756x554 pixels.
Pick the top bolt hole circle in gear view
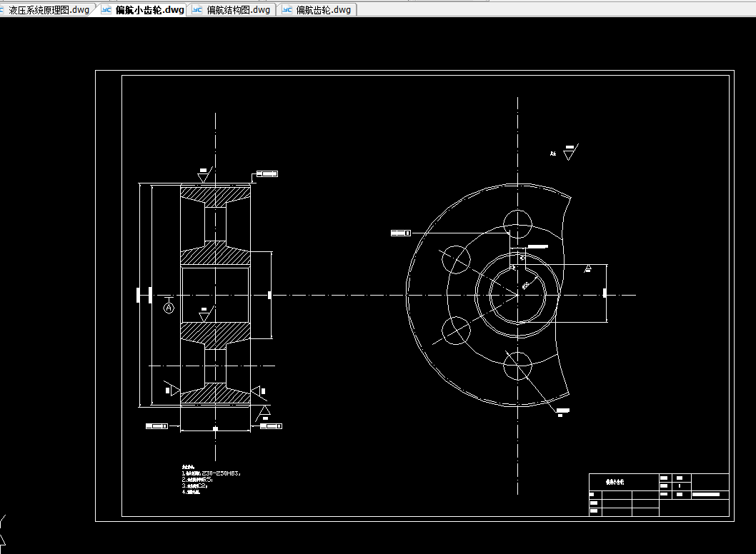tap(517, 224)
